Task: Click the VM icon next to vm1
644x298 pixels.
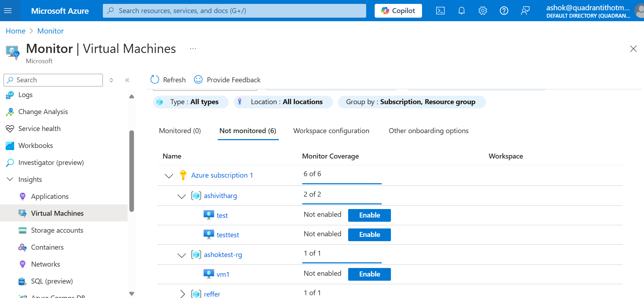Action: (209, 274)
